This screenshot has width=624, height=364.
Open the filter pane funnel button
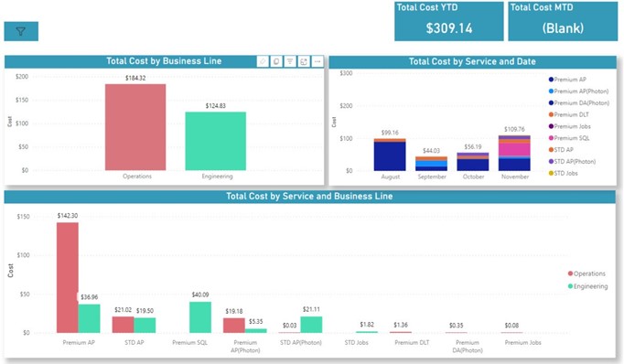(x=21, y=31)
